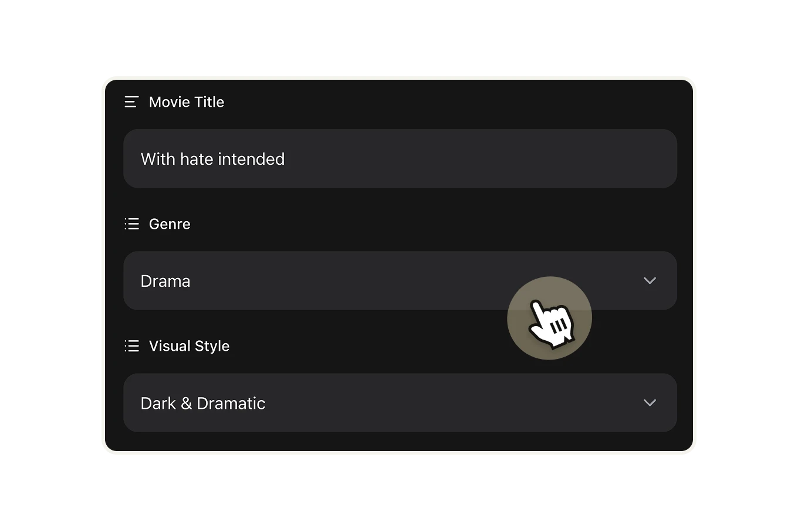Image resolution: width=798 pixels, height=532 pixels.
Task: Click after the word "intended" in title
Action: coord(286,159)
